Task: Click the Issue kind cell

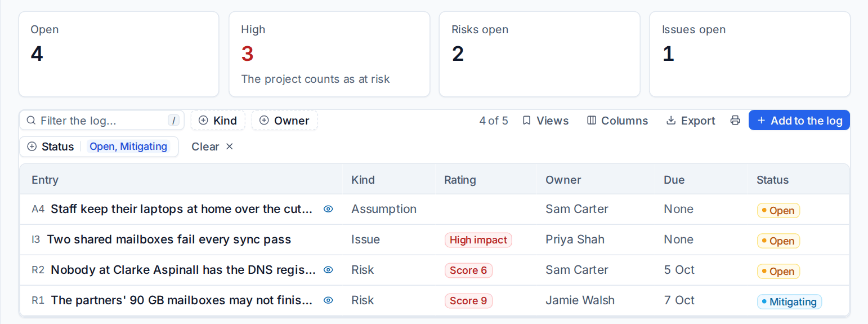Action: click(366, 239)
